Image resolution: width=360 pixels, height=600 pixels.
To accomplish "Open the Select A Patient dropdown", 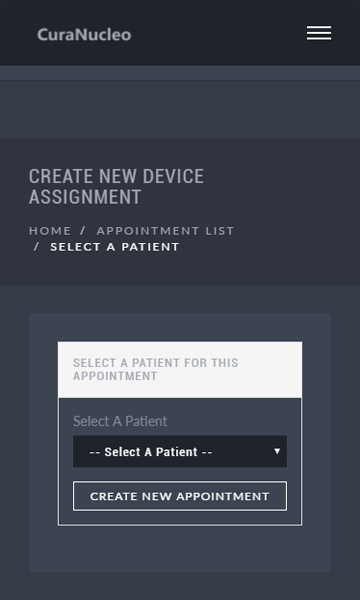I will pyautogui.click(x=180, y=451).
